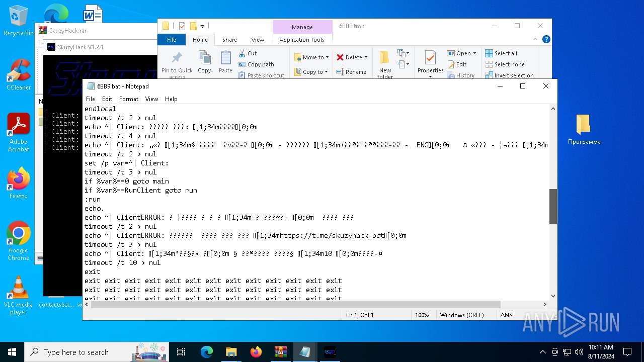Image resolution: width=644 pixels, height=362 pixels.
Task: Click the VLC media player desktop icon
Action: (x=18, y=296)
